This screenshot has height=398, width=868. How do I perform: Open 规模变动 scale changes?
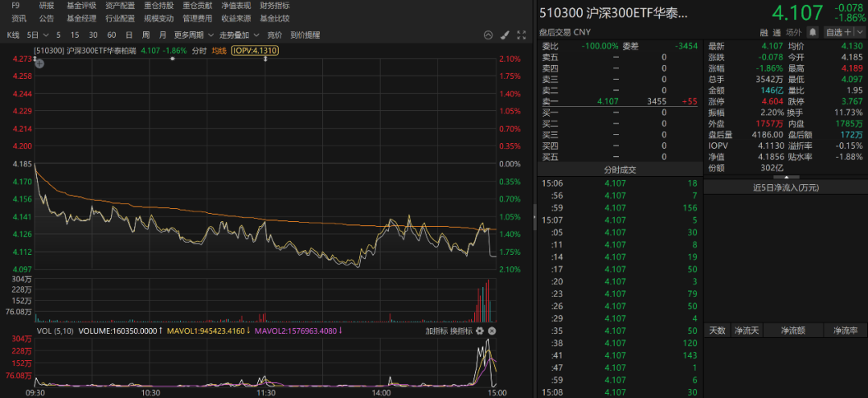pyautogui.click(x=159, y=18)
